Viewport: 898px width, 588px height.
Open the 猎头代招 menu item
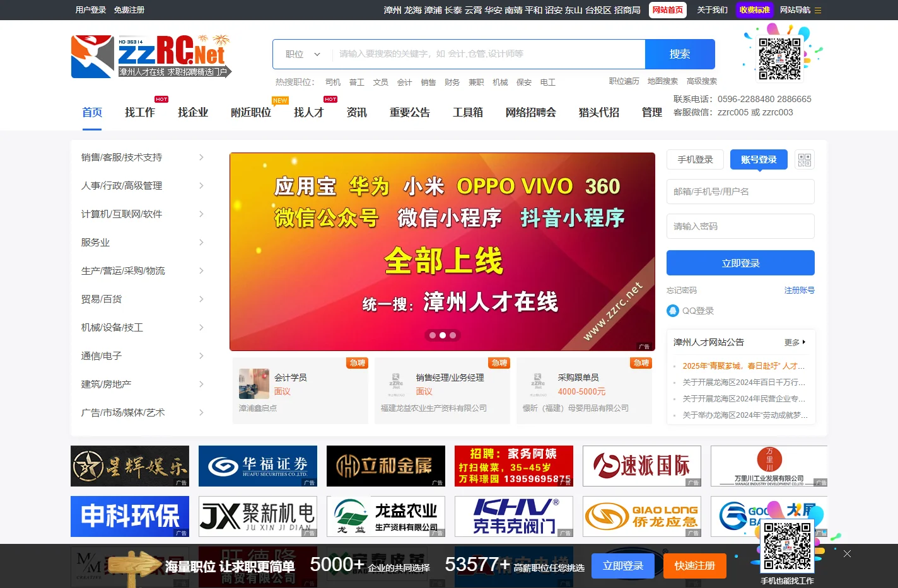(x=599, y=112)
